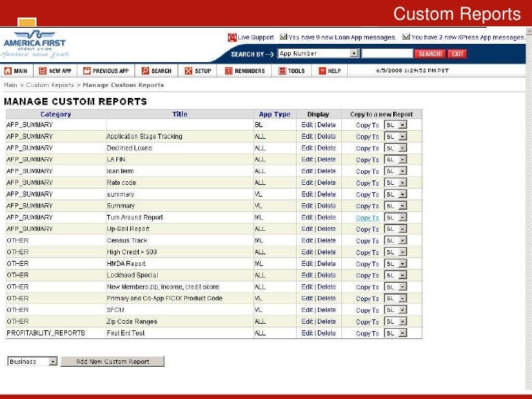This screenshot has width=532, height=399.
Task: Click the Tools icon
Action: pyautogui.click(x=282, y=71)
